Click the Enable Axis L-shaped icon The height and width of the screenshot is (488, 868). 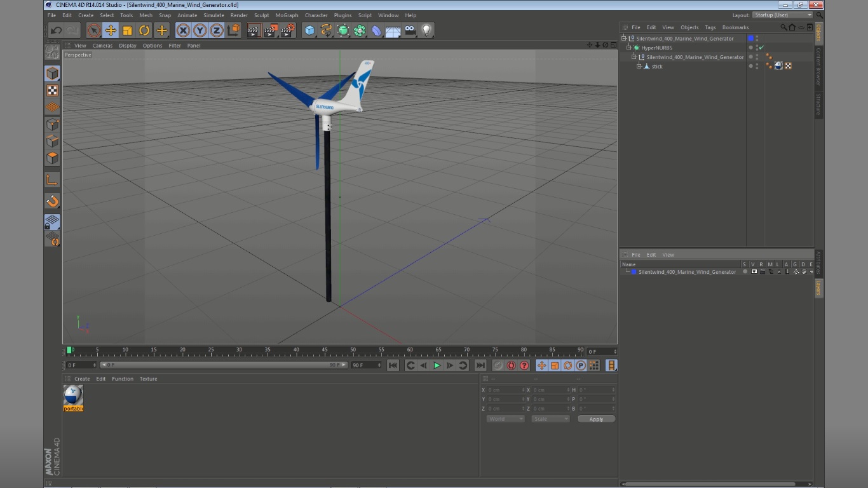click(x=52, y=180)
